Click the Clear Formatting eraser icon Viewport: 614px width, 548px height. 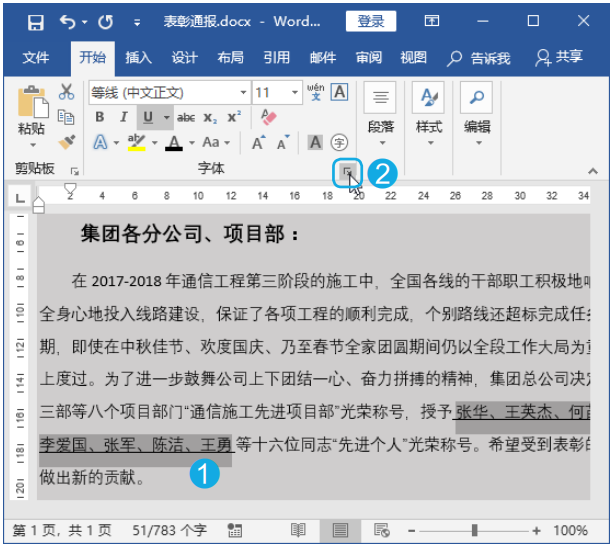click(267, 117)
